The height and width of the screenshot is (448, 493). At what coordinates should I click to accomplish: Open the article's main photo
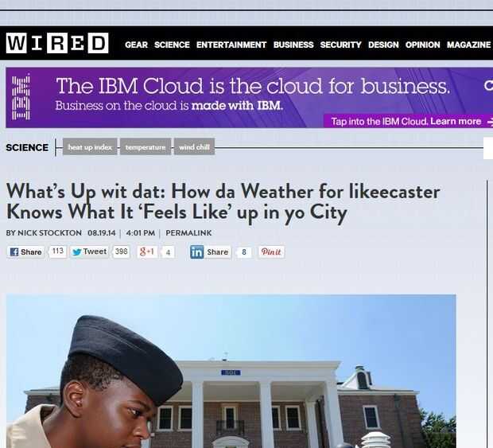pyautogui.click(x=231, y=372)
